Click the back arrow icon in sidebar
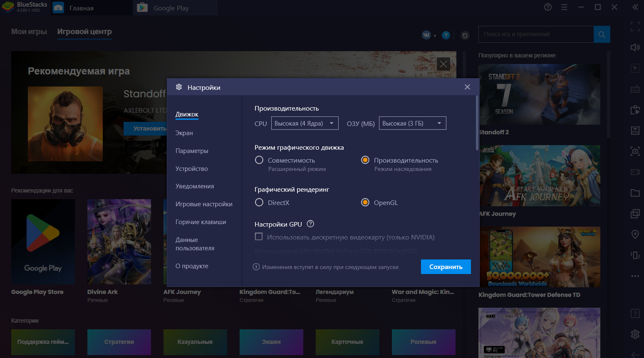 click(x=635, y=354)
